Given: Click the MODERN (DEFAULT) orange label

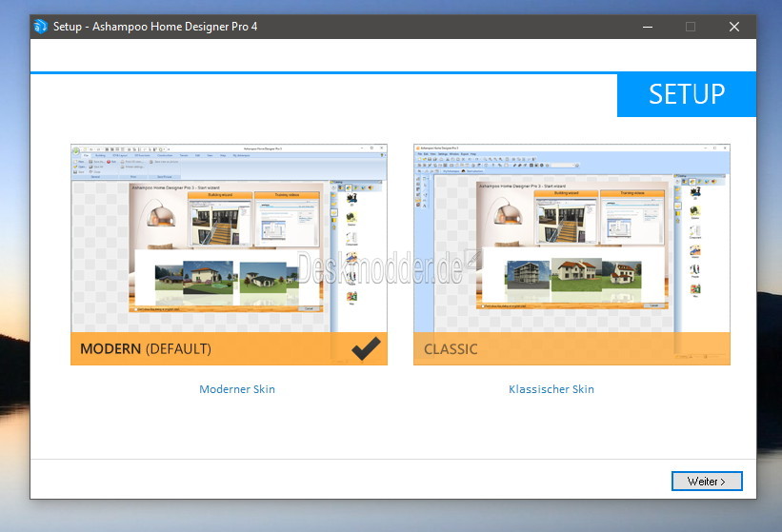Looking at the screenshot, I should (146, 349).
